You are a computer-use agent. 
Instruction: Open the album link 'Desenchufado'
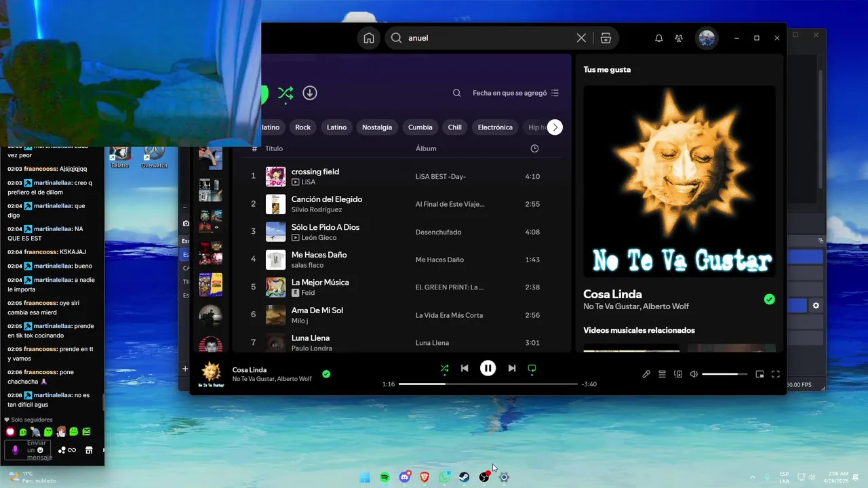[438, 232]
